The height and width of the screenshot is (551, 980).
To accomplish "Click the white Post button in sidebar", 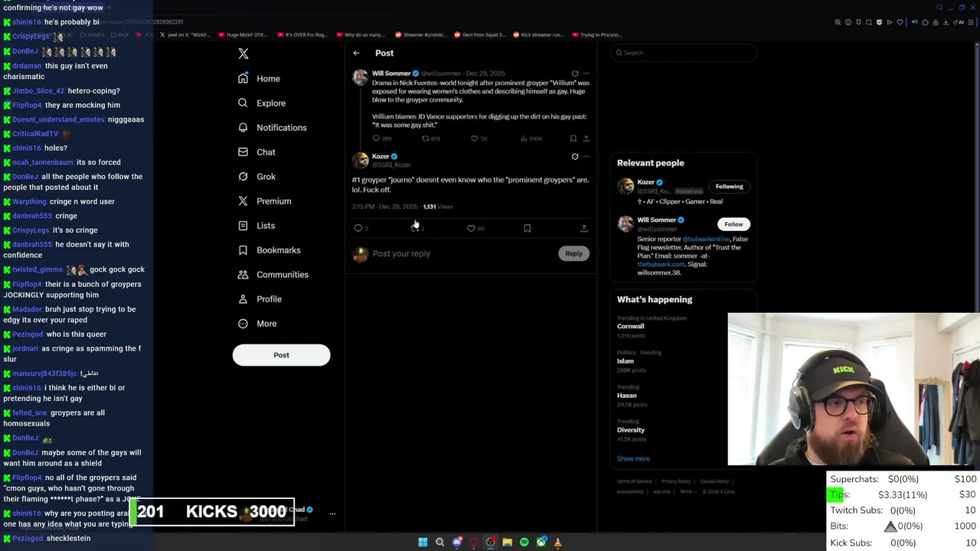I will click(x=281, y=355).
